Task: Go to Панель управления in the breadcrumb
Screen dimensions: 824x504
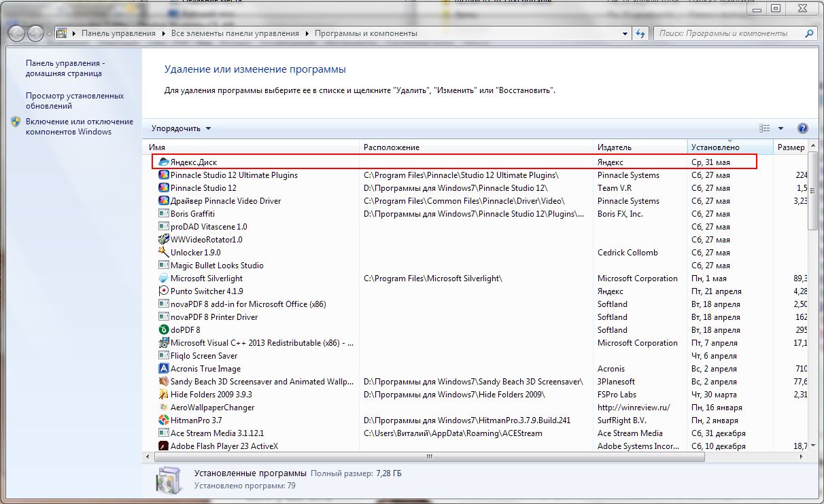Action: [118, 33]
